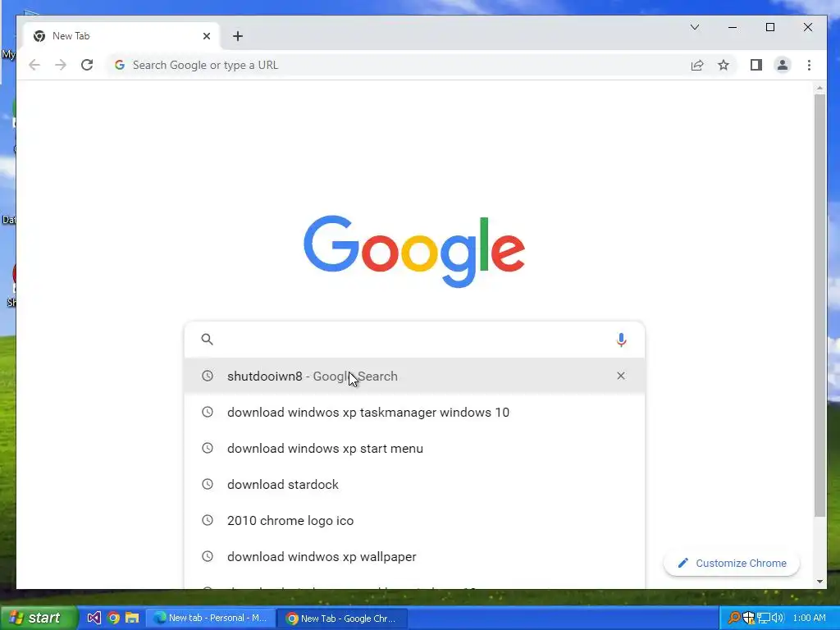Screen dimensions: 840x630
Task: Reload the current page
Action: (x=87, y=65)
